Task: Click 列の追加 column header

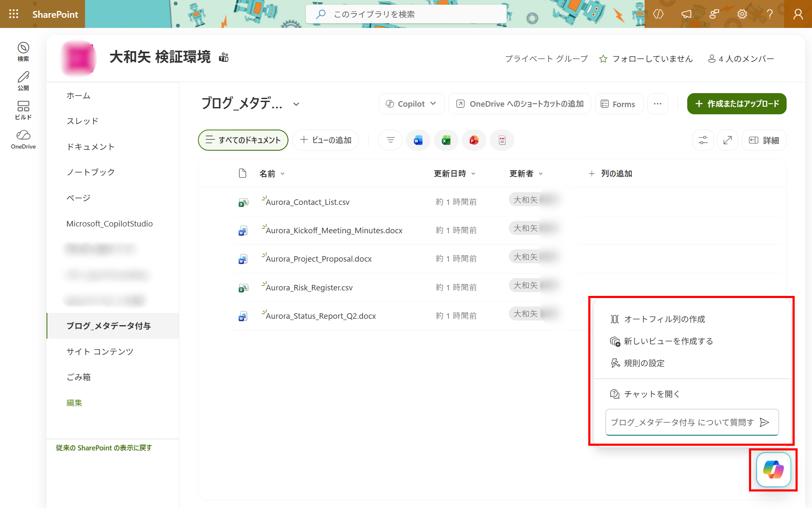Action: pos(610,174)
